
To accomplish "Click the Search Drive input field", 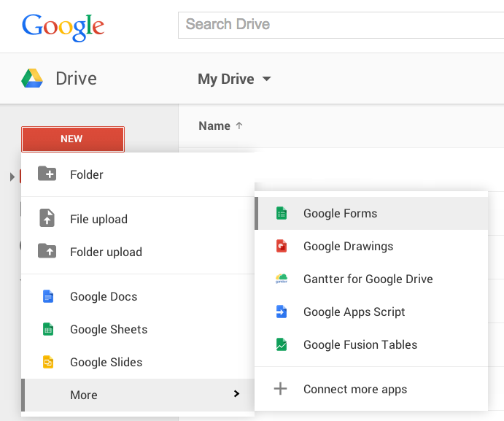I will [x=340, y=25].
